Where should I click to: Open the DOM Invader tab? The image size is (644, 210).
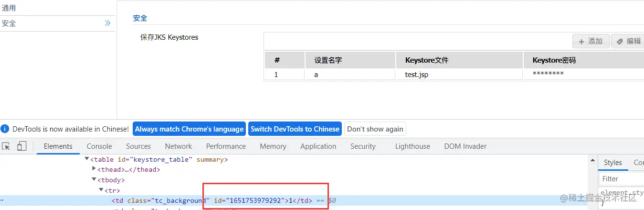point(465,146)
